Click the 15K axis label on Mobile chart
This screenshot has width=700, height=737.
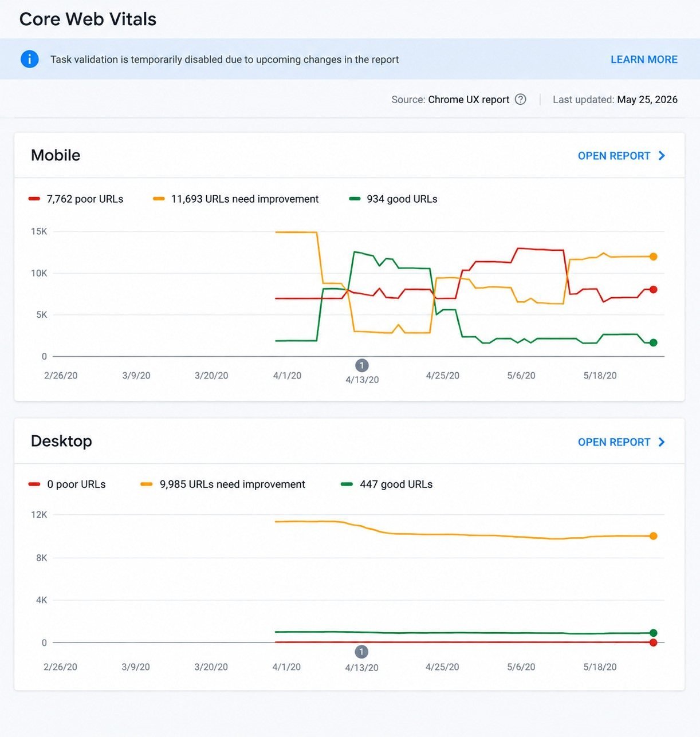click(39, 231)
